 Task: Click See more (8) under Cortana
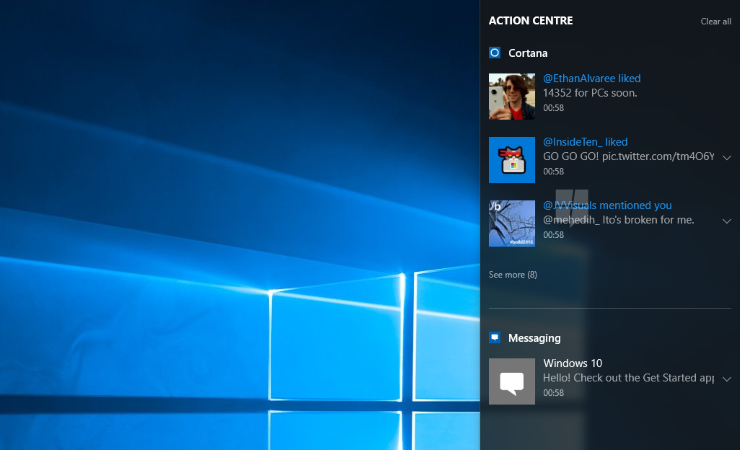(513, 274)
